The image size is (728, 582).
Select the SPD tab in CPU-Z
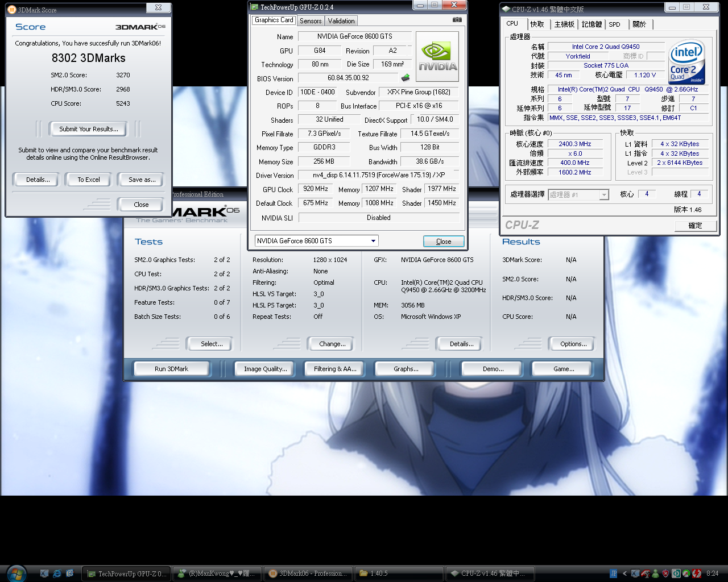pyautogui.click(x=614, y=24)
